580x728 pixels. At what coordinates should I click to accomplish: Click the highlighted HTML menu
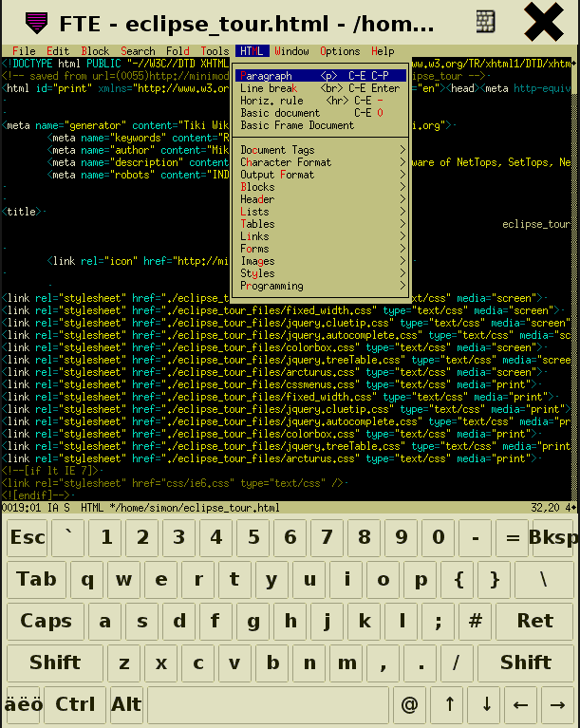pos(253,51)
